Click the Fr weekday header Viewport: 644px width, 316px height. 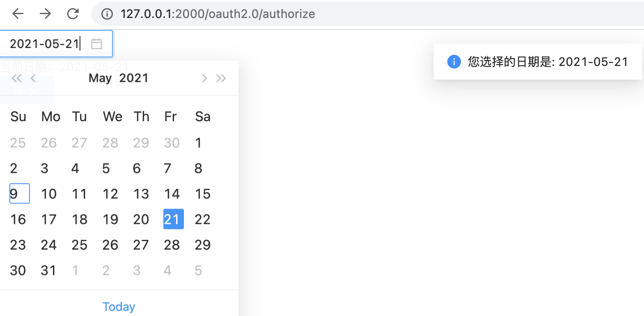[170, 117]
